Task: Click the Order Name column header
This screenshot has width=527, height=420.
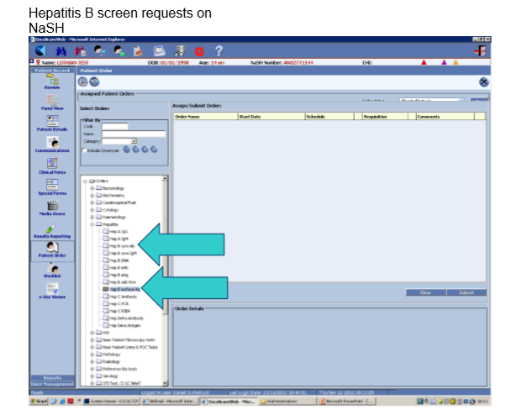Action: (x=204, y=117)
